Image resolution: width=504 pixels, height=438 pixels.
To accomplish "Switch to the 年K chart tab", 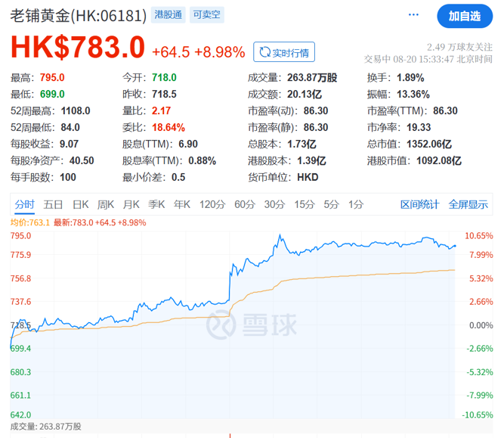I will (x=182, y=204).
